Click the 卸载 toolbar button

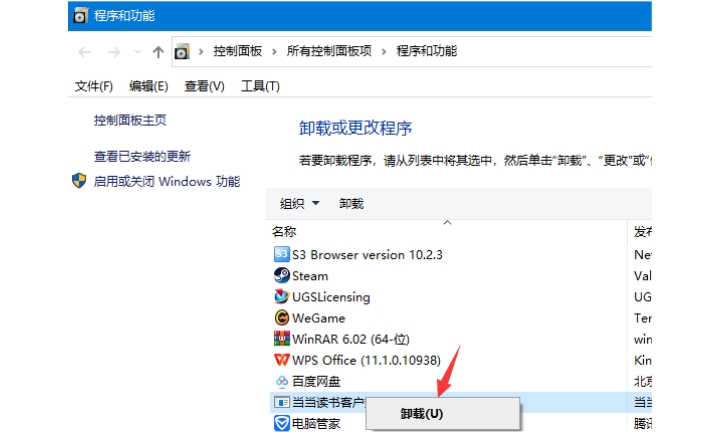click(351, 204)
